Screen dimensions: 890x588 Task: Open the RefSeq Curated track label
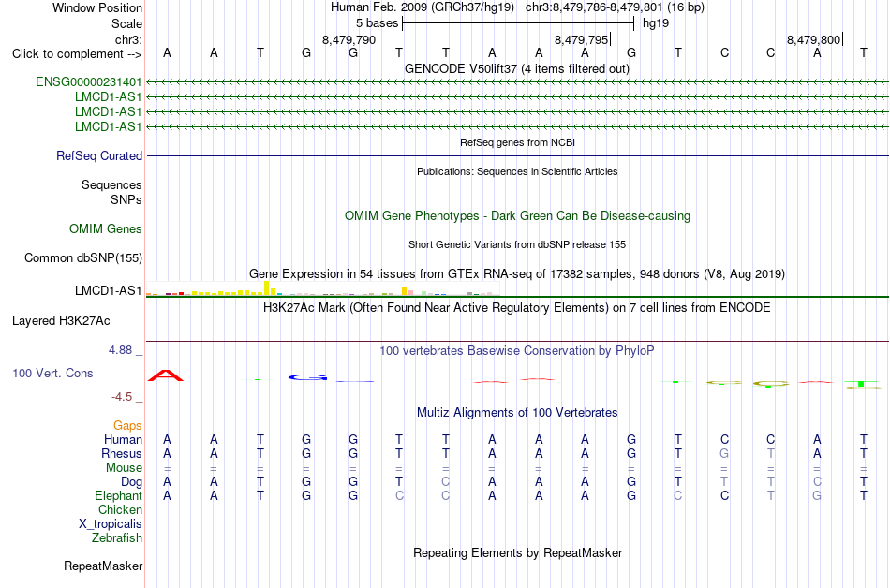[99, 156]
